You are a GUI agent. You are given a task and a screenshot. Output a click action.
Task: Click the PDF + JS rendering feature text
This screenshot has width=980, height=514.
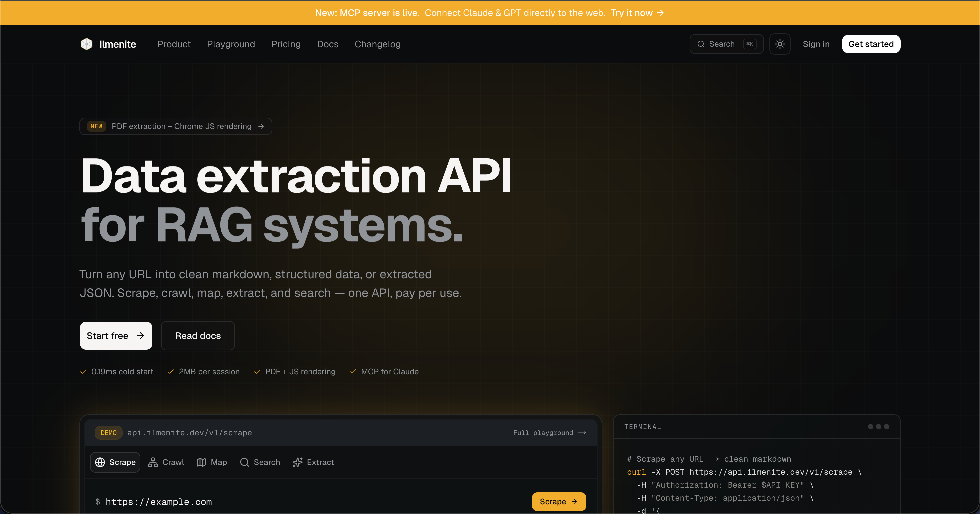[300, 371]
